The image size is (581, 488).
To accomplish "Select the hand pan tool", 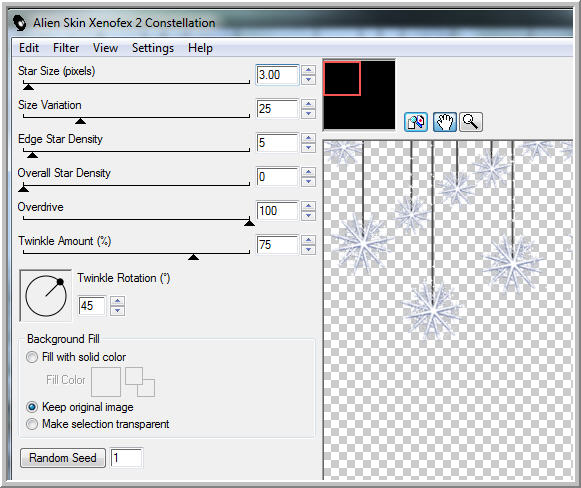I will (445, 122).
